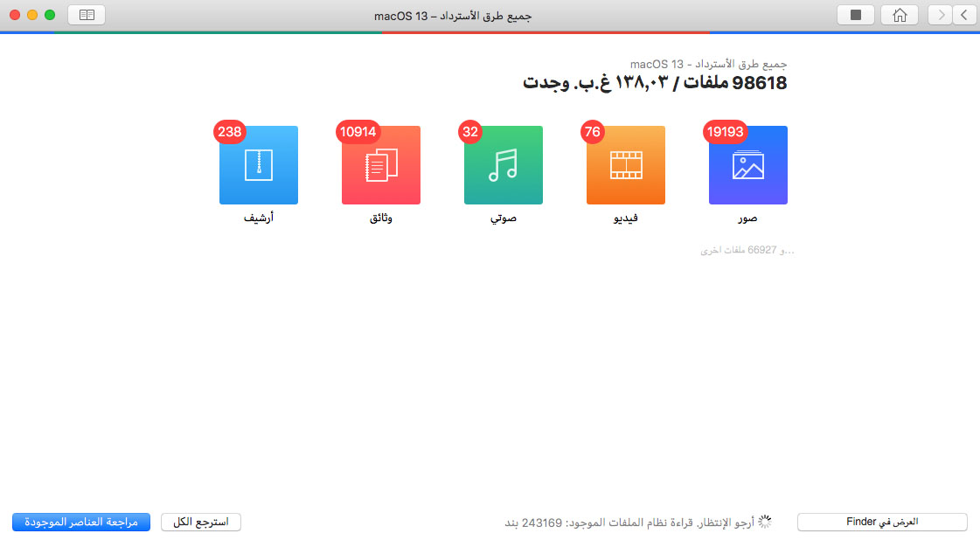The width and height of the screenshot is (980, 540).
Task: Click the 19193 badge on pictures
Action: click(725, 132)
